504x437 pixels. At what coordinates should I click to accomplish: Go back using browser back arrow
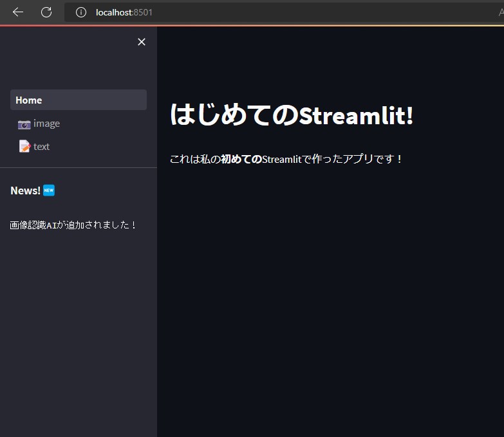pyautogui.click(x=18, y=12)
